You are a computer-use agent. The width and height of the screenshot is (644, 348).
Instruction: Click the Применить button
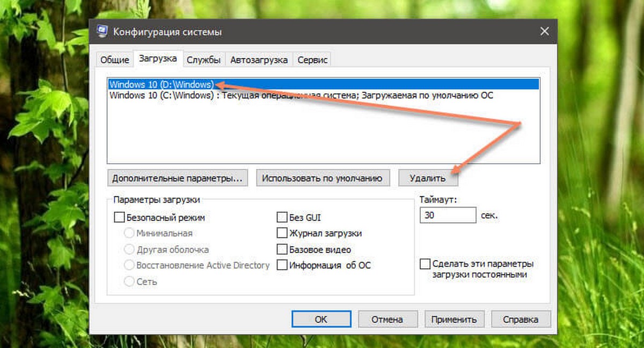(x=453, y=319)
